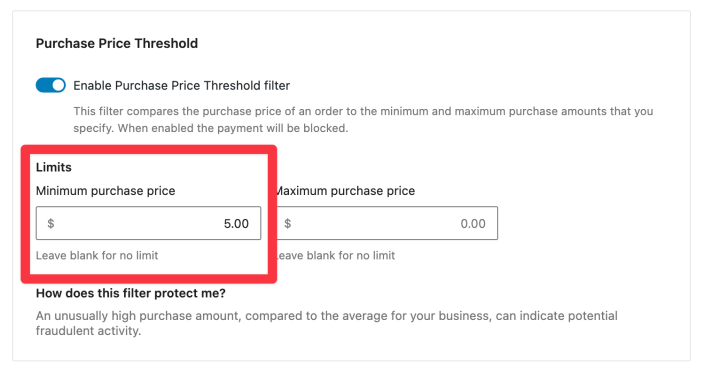The image size is (704, 374).
Task: Select the "Minimum purchase price" label
Action: coord(106,191)
